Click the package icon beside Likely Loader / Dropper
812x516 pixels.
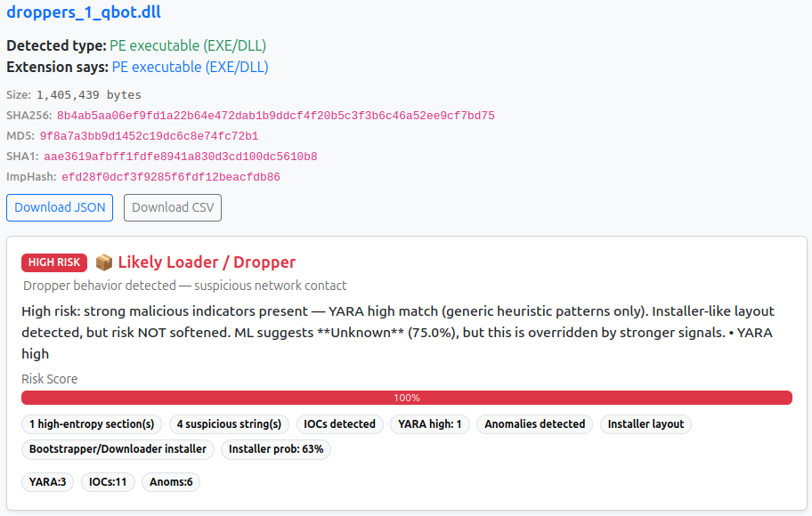[x=104, y=262]
